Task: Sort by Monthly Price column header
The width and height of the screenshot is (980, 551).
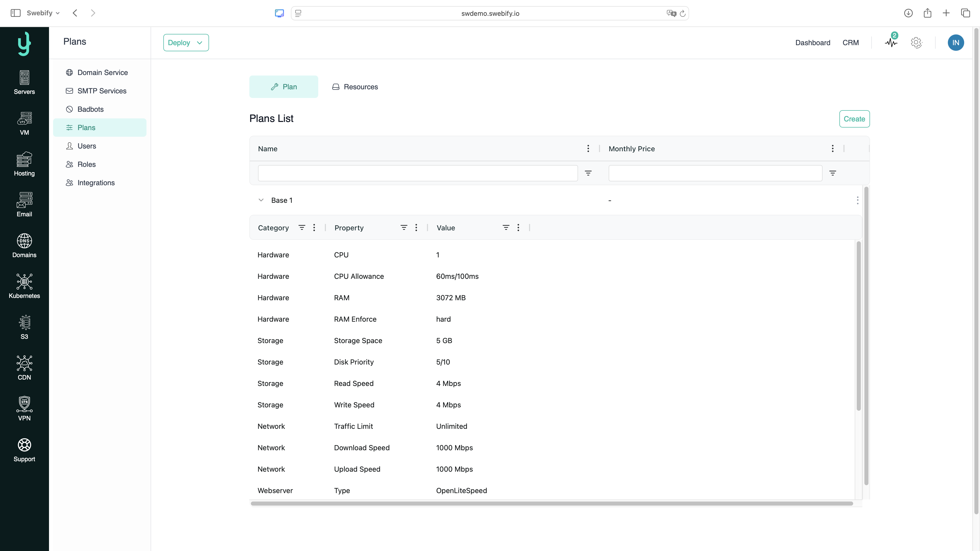Action: click(632, 149)
